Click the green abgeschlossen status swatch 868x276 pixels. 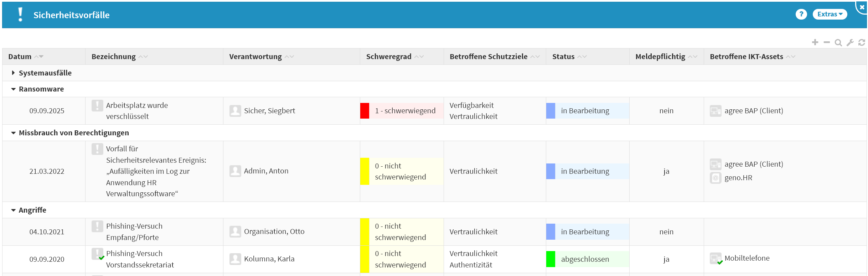551,259
